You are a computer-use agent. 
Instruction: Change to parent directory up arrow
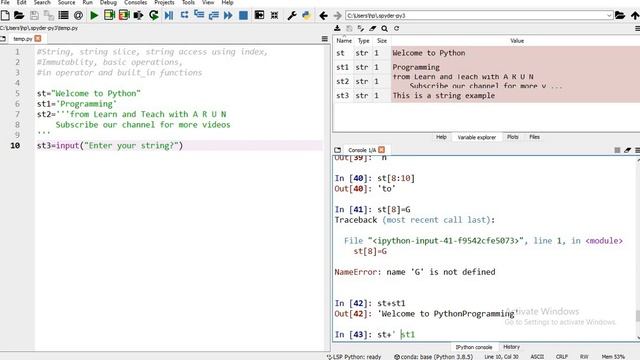click(635, 16)
